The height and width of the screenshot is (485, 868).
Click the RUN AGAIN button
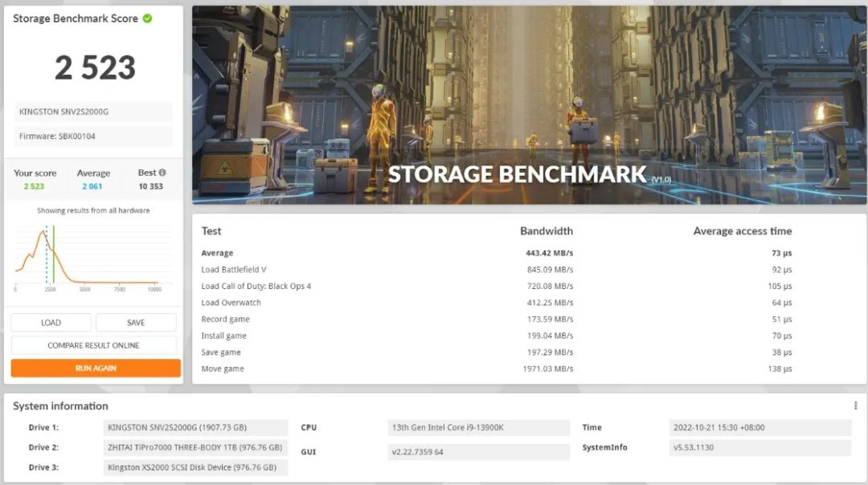pyautogui.click(x=93, y=368)
